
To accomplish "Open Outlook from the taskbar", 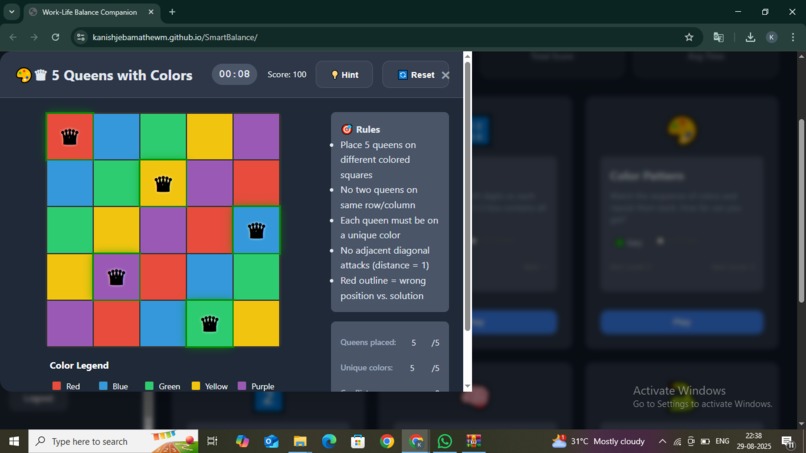I will click(271, 441).
